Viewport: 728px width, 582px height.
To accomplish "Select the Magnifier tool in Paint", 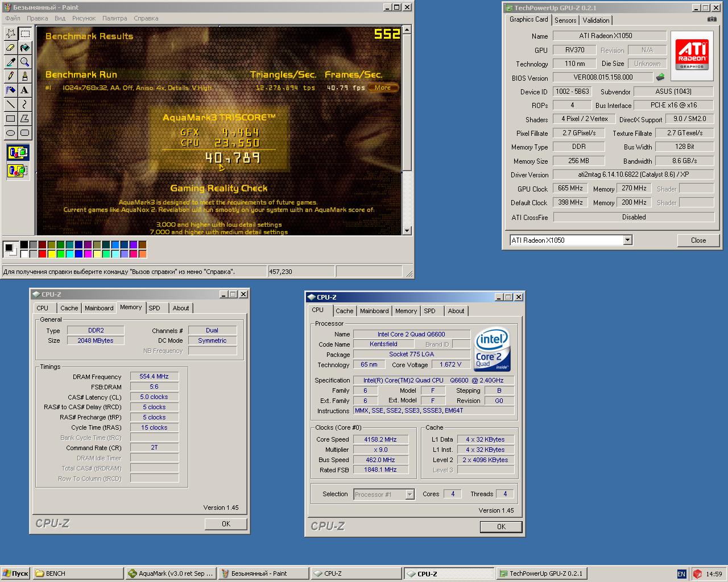I will click(x=25, y=62).
